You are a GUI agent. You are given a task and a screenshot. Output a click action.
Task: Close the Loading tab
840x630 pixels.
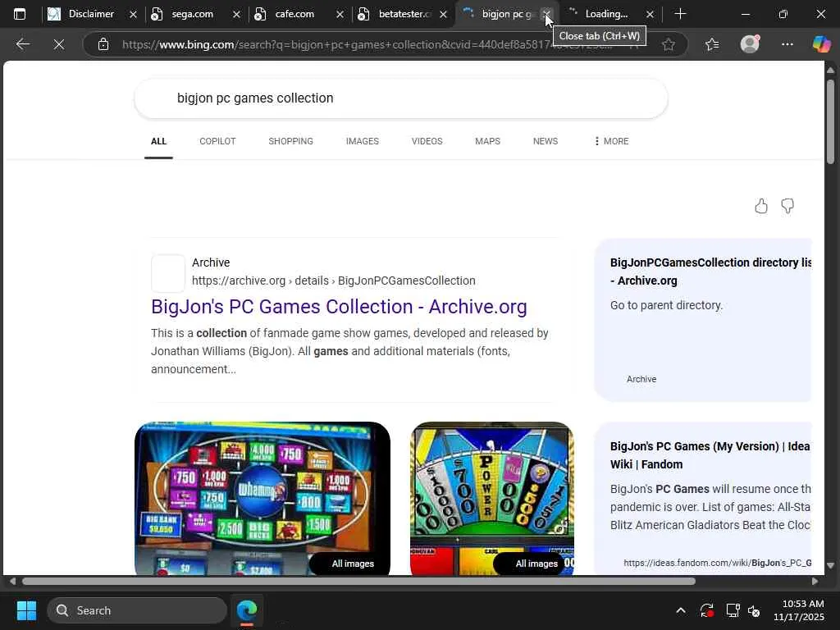[x=650, y=15]
